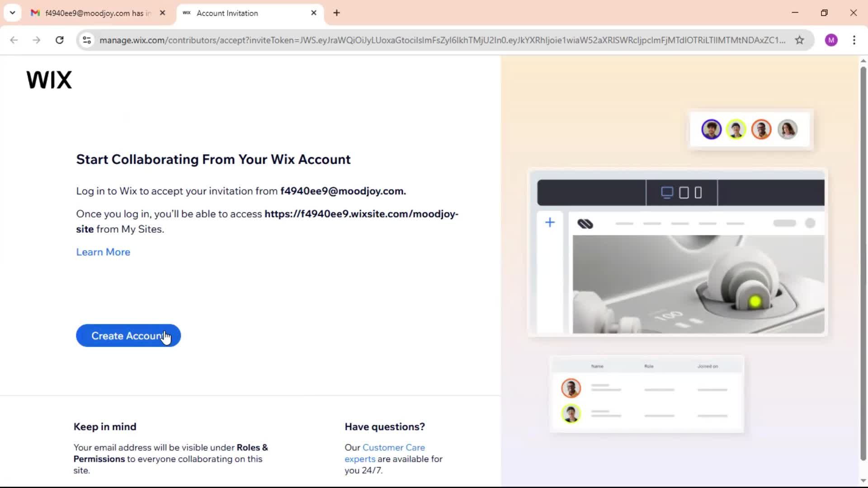
Task: Click the manage.wix.com URL address bar
Action: [x=442, y=40]
